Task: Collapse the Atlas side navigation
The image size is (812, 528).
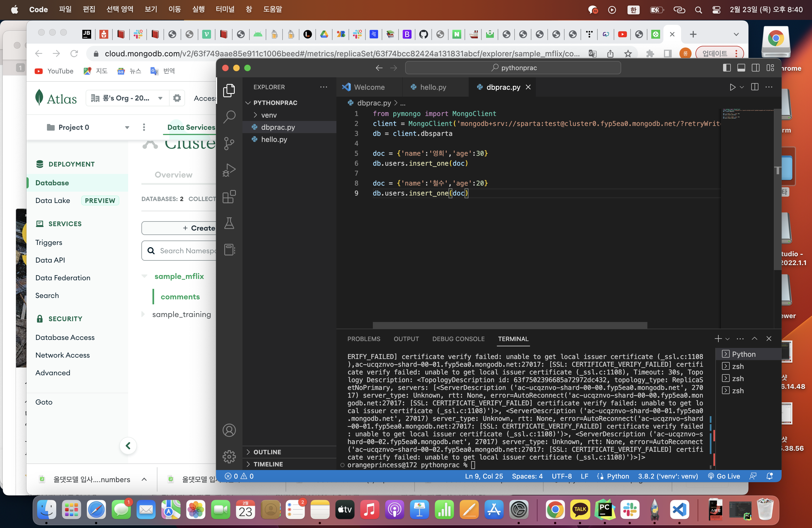Action: (x=128, y=445)
